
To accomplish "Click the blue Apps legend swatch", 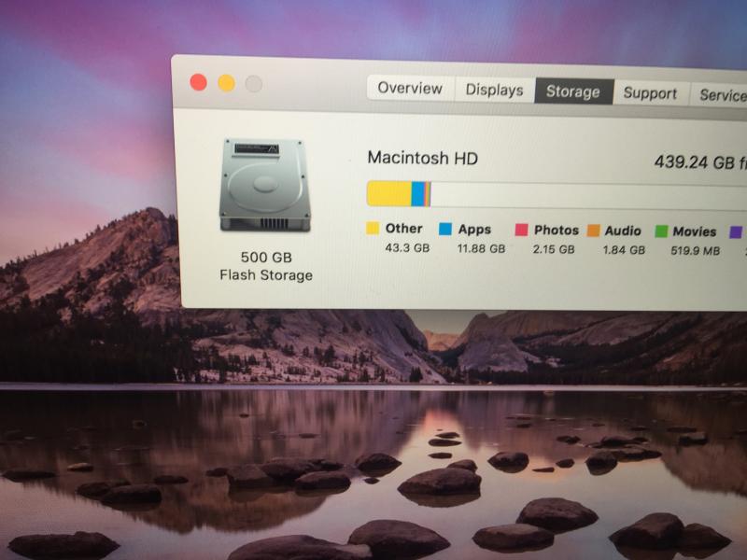I will click(445, 229).
